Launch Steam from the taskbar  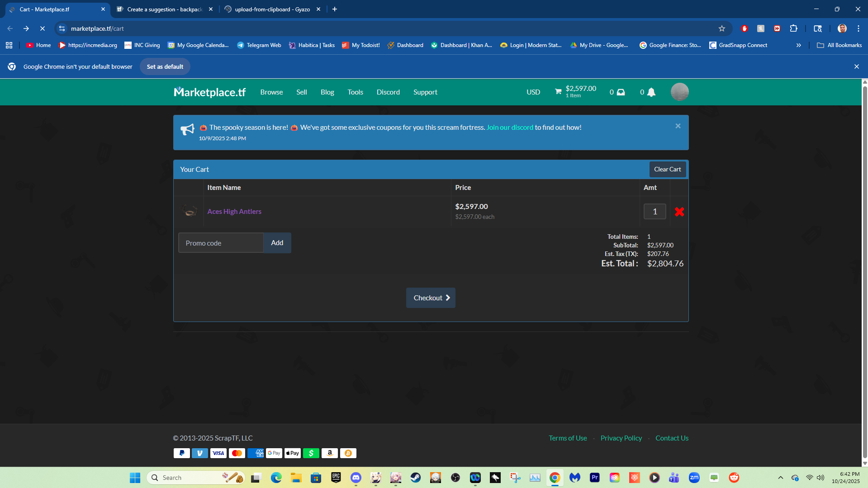tap(416, 478)
